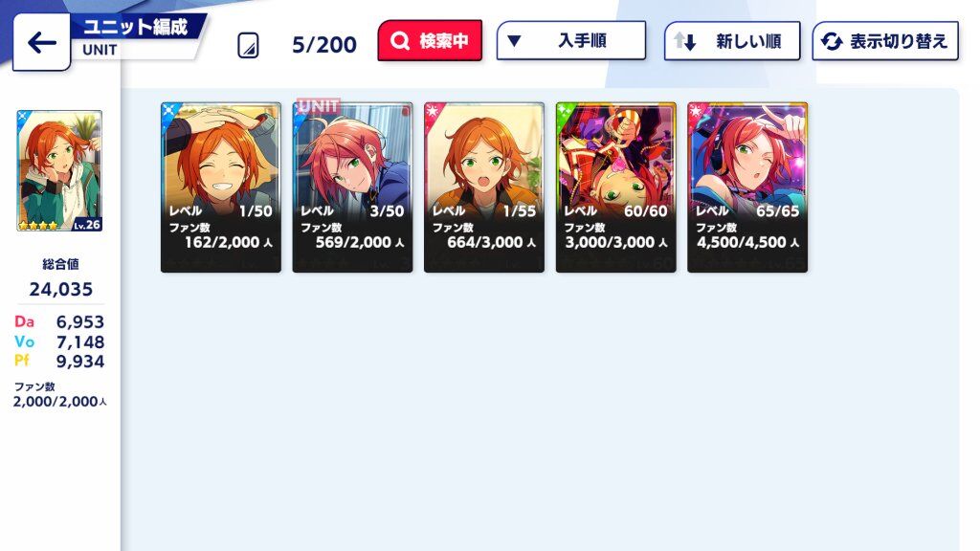Tap the blue attribute icon on the first card
This screenshot has width=980, height=551.
[170, 113]
